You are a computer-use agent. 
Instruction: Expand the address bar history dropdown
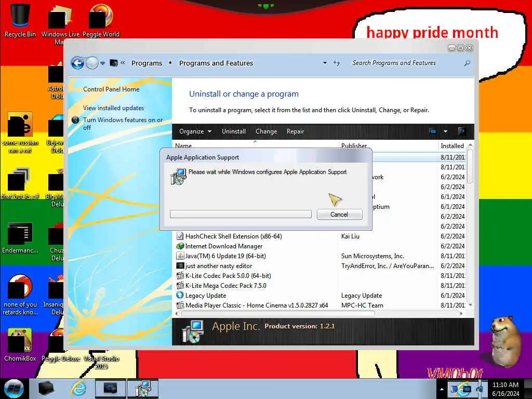pos(325,63)
